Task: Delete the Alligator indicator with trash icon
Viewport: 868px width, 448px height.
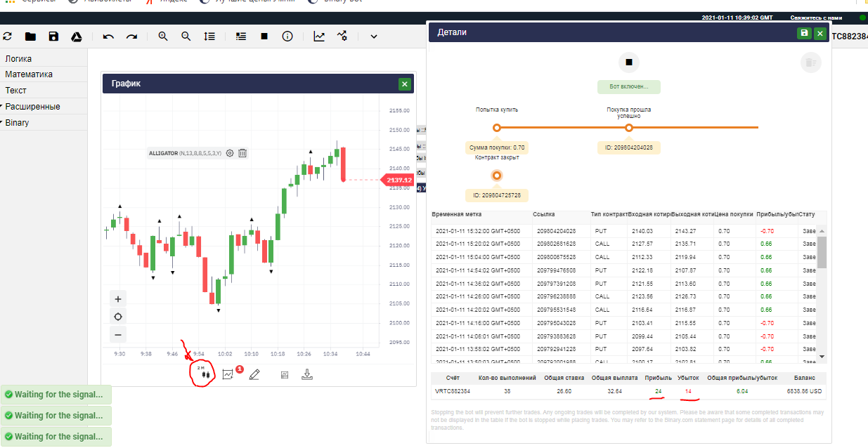Action: (242, 152)
